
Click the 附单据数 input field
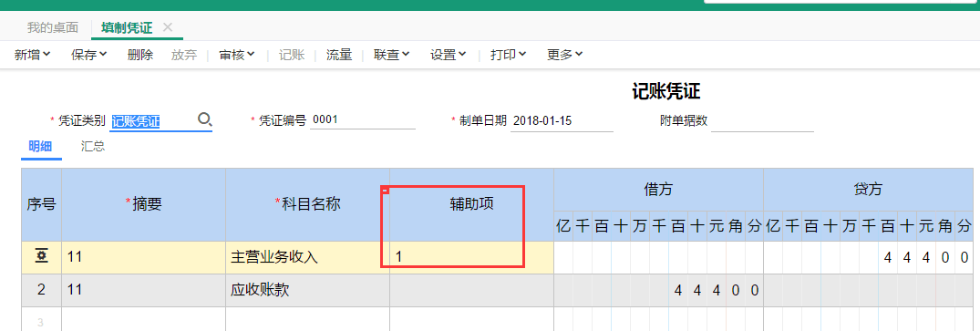[762, 121]
